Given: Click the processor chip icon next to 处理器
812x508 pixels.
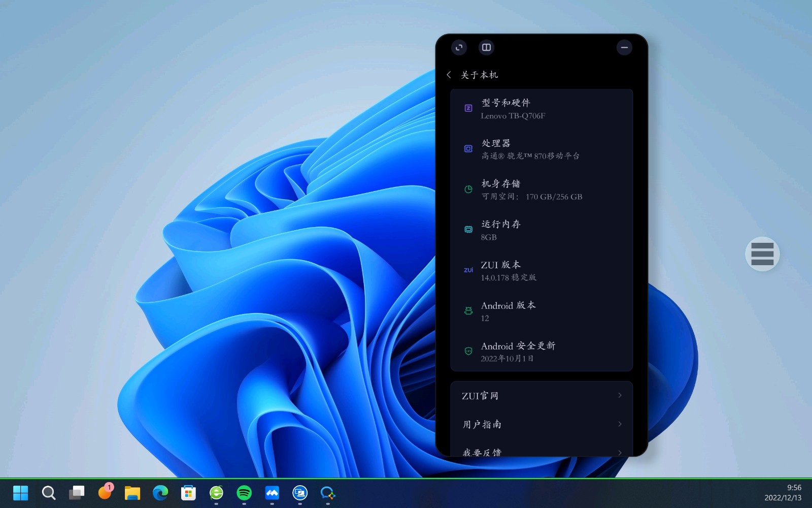Looking at the screenshot, I should (x=468, y=149).
